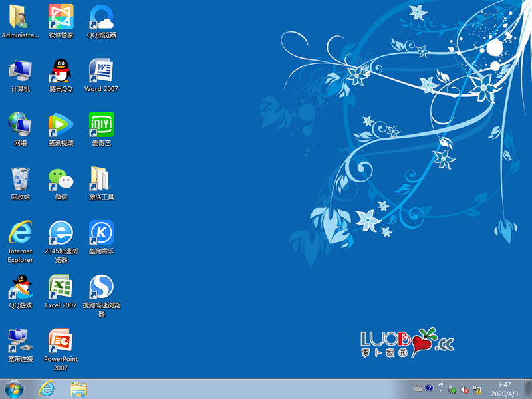Launch Internet Explorer from the taskbar
Viewport: 532px width, 399px height.
[x=47, y=389]
